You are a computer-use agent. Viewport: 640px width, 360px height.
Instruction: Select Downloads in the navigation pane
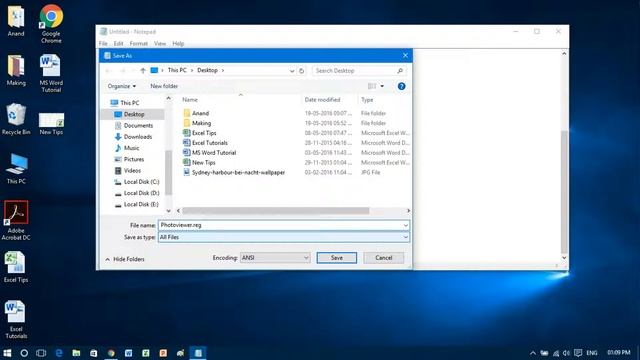point(138,137)
